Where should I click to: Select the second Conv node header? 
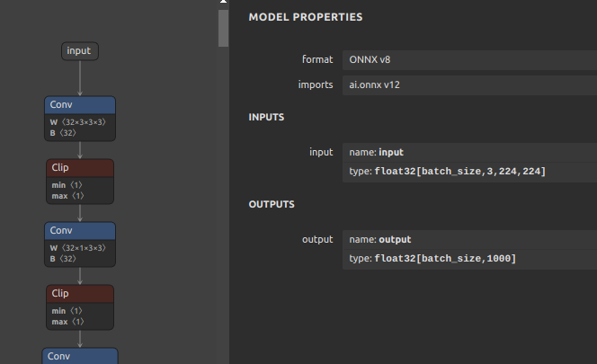[80, 231]
